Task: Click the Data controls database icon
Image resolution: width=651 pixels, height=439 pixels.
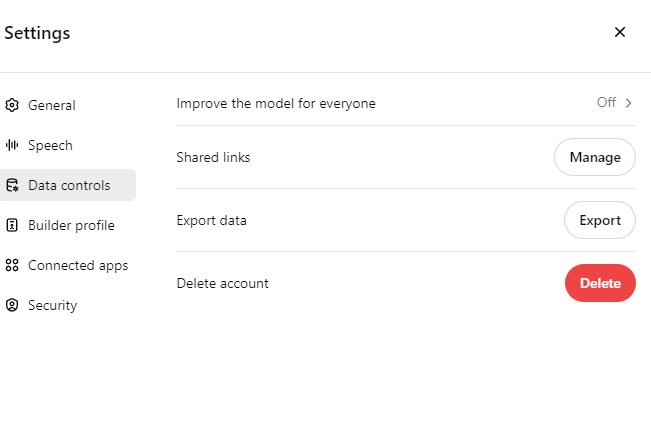Action: pos(12,185)
